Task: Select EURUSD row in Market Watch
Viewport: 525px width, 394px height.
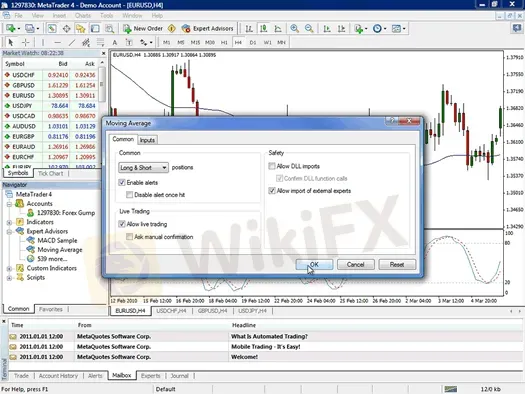Action: (x=50, y=95)
